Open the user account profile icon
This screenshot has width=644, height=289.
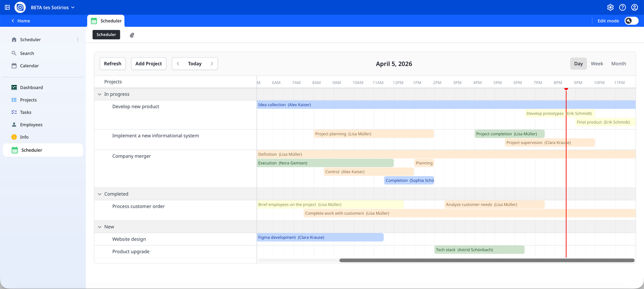tap(634, 7)
